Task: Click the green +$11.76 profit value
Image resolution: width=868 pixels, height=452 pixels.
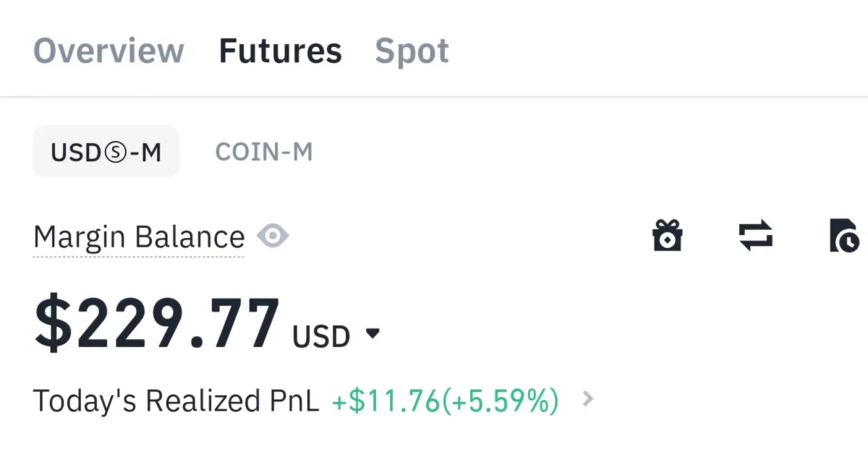Action: coord(385,401)
